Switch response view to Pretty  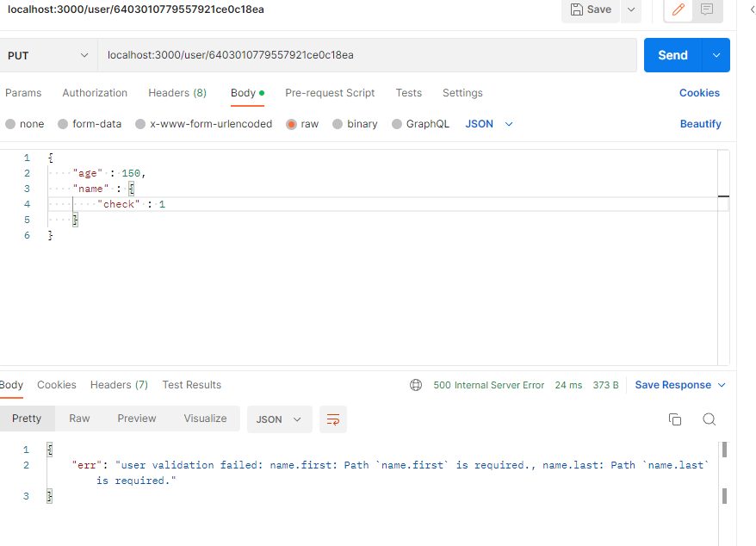pos(27,419)
